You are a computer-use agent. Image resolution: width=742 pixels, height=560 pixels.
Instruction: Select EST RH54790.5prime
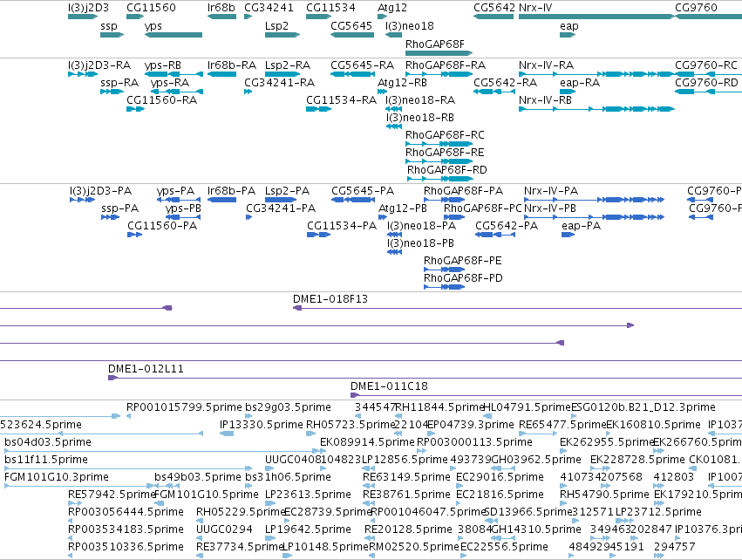pos(604,495)
